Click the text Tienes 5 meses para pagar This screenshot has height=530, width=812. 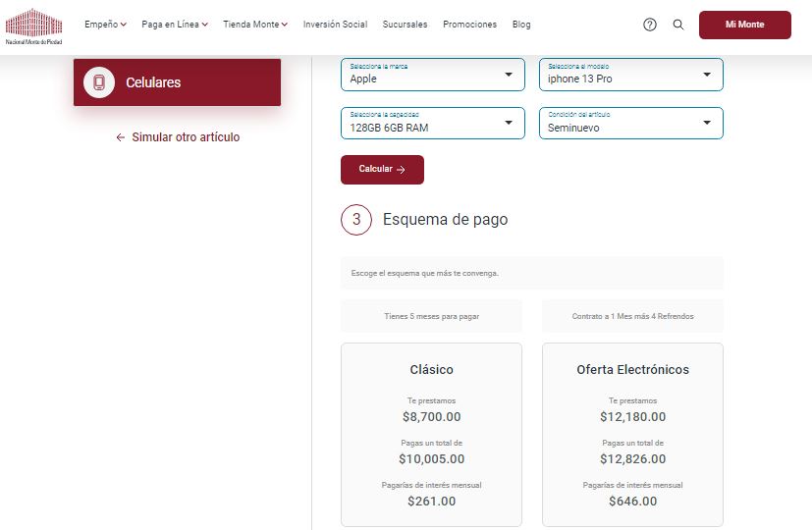pyautogui.click(x=431, y=316)
